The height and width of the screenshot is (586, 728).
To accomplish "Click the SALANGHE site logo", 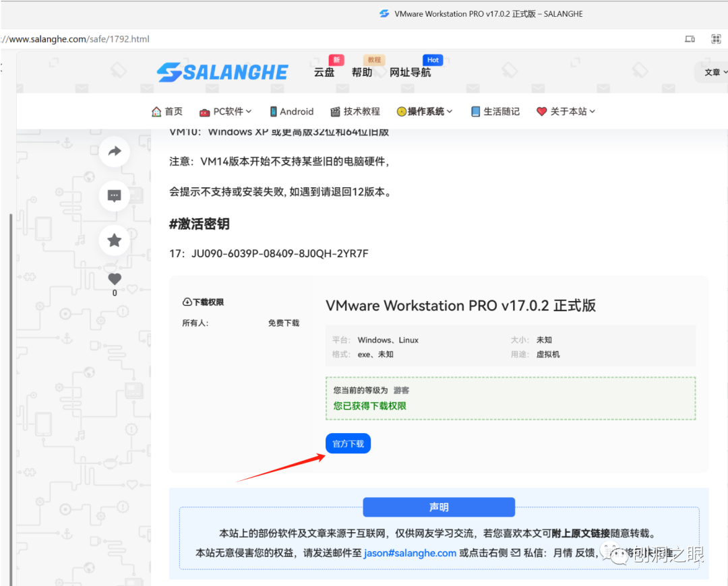I will tap(222, 72).
